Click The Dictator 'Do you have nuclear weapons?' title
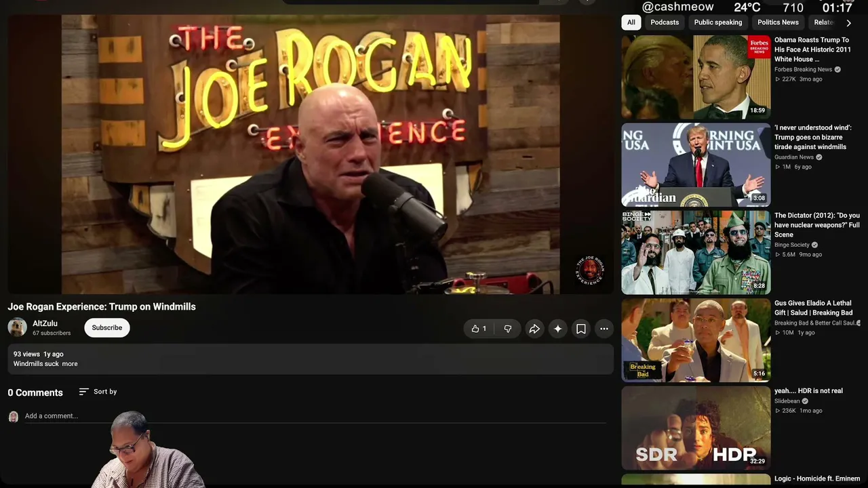 (816, 225)
